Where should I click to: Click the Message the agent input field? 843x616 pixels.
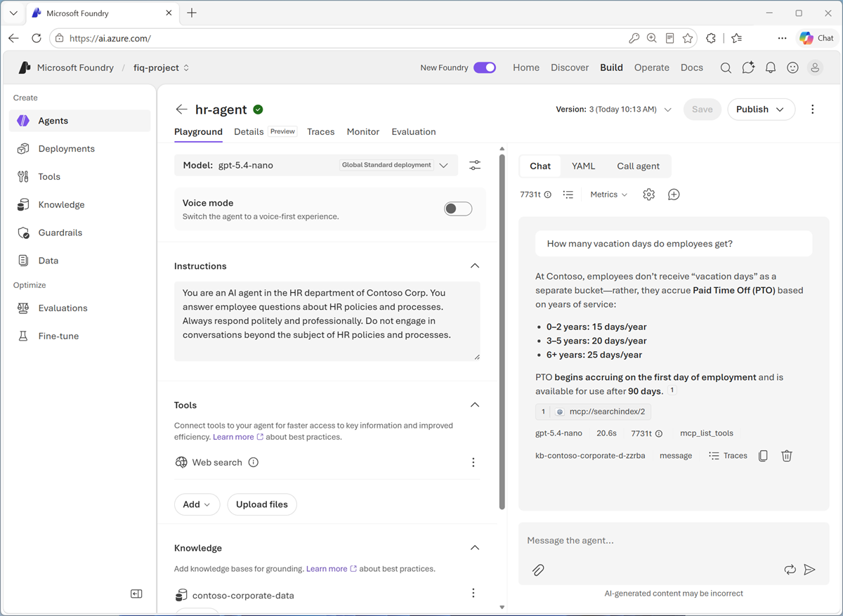coord(674,540)
